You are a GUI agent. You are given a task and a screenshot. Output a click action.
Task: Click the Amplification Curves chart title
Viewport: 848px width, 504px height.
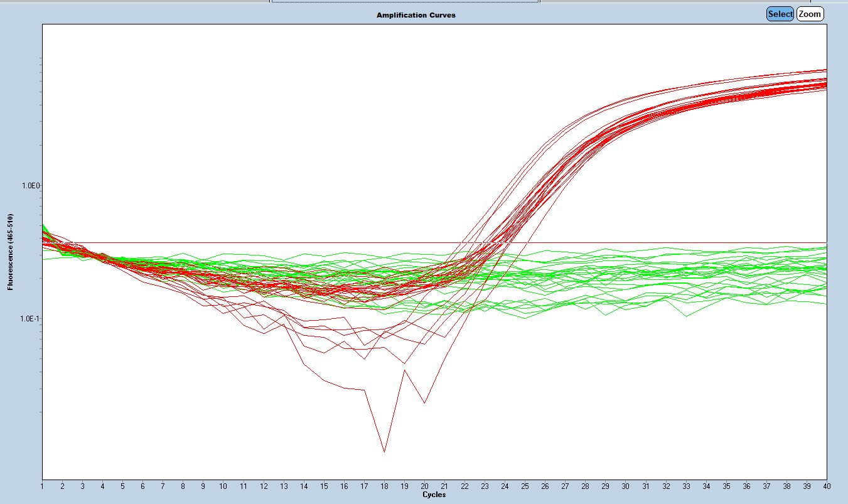[x=416, y=14]
